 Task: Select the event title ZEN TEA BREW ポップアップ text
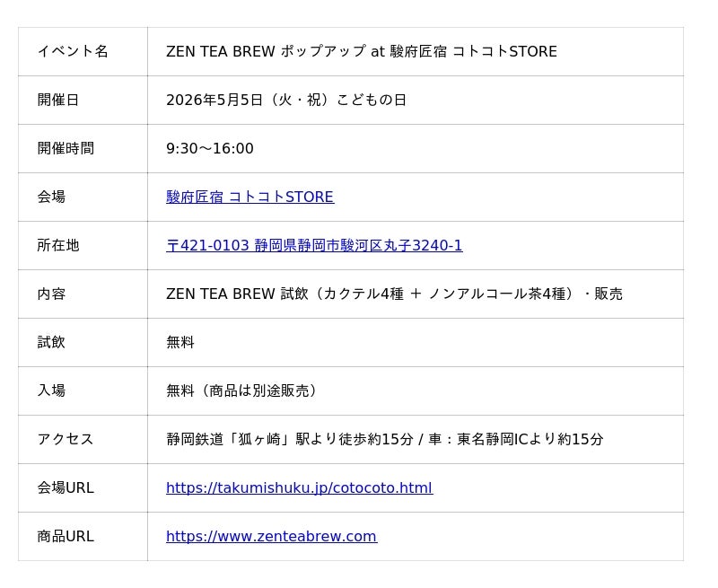(x=266, y=51)
